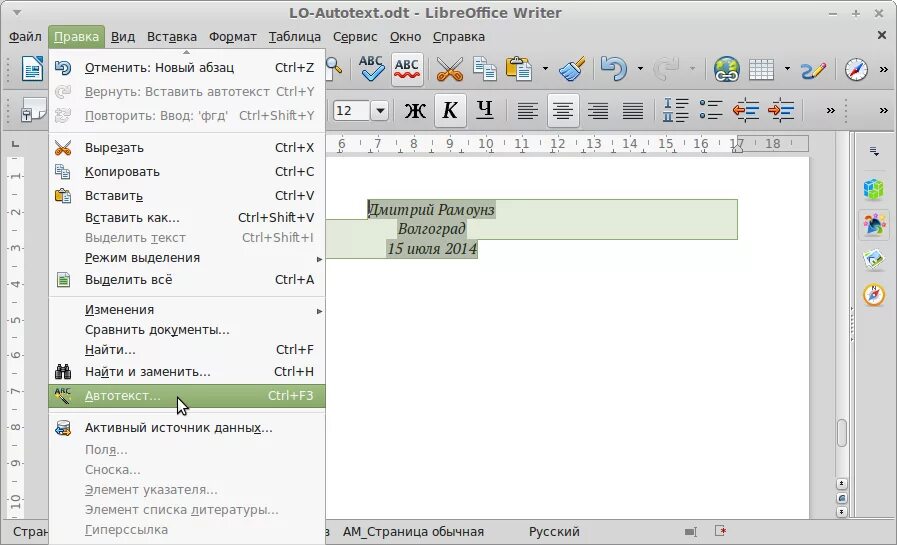Viewport: 897px width, 545px height.
Task: Open the Справка menu
Action: [x=459, y=37]
